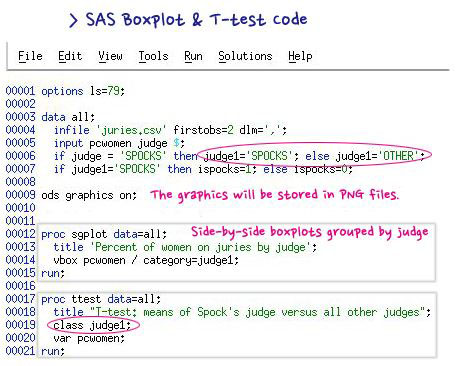Click line number 00001
Image resolution: width=459 pixels, height=366 pixels.
(x=20, y=91)
